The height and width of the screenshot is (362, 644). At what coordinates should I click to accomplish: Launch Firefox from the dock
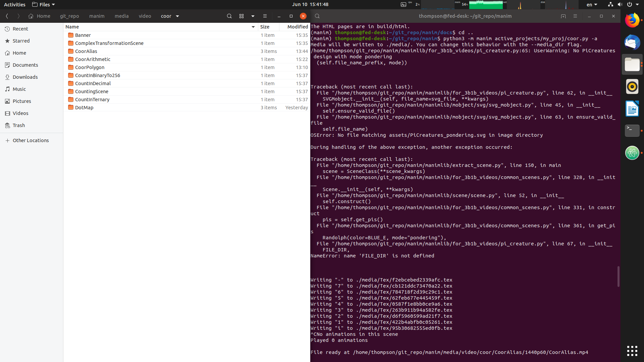tap(633, 20)
